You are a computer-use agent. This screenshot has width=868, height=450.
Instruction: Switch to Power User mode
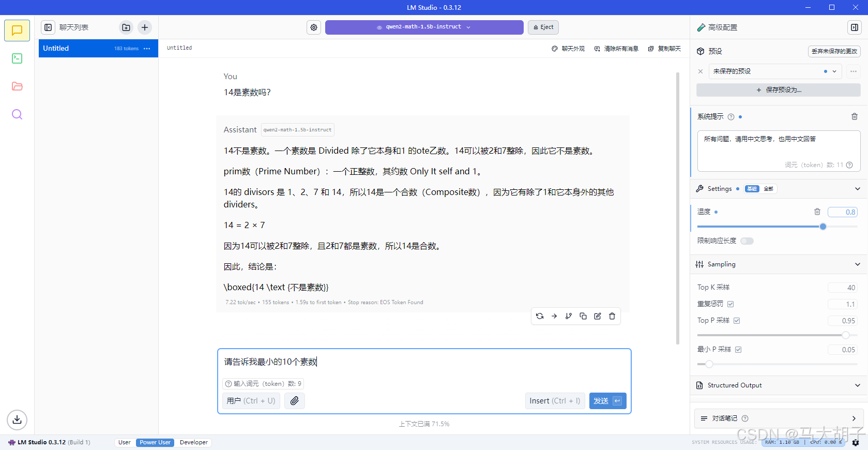point(155,443)
